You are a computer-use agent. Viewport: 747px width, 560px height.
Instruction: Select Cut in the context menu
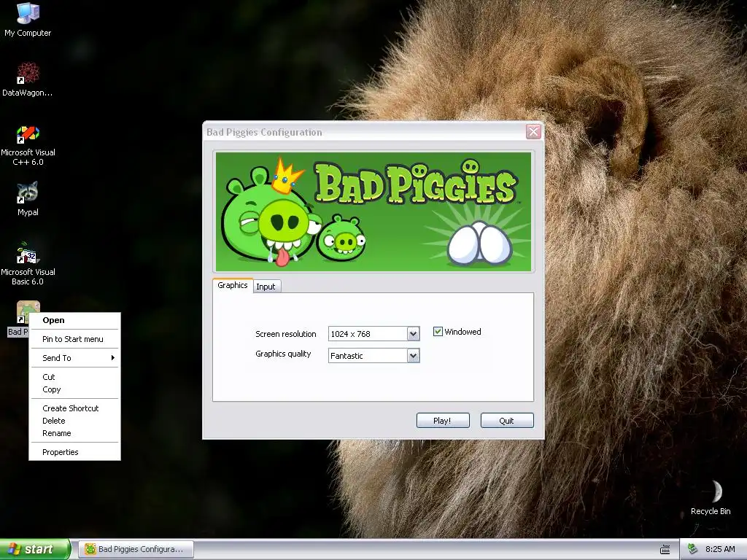[x=75, y=377]
